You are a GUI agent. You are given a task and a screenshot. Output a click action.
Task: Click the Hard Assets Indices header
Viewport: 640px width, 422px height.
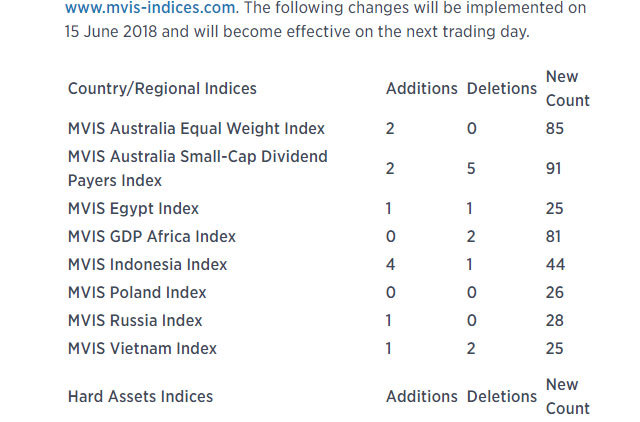tap(140, 397)
